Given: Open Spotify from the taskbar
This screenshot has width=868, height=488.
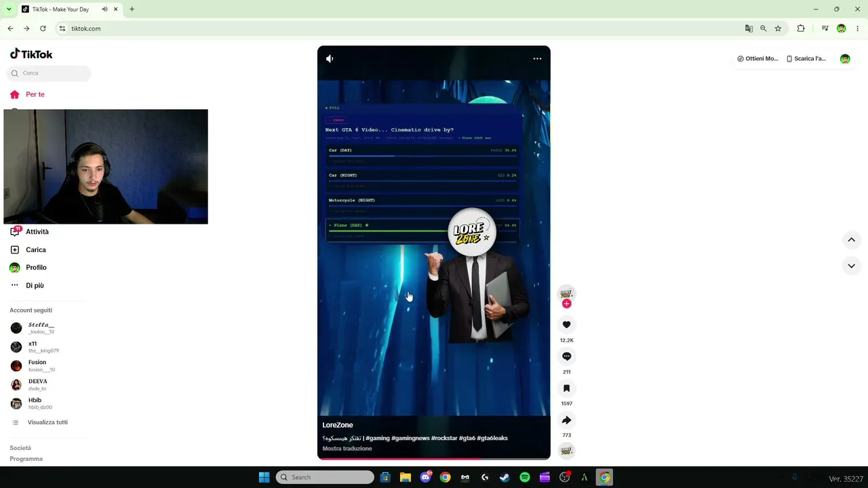Looking at the screenshot, I should point(525,477).
